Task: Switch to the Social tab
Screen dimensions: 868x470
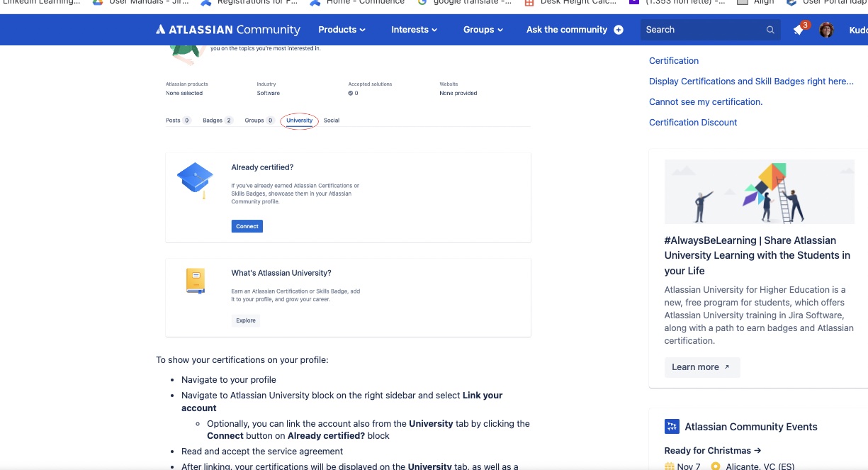Action: 331,120
